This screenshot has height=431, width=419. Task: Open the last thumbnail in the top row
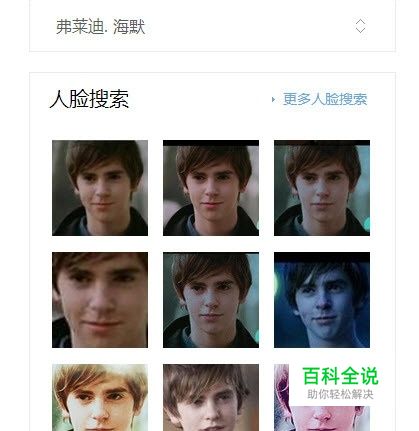pyautogui.click(x=322, y=188)
